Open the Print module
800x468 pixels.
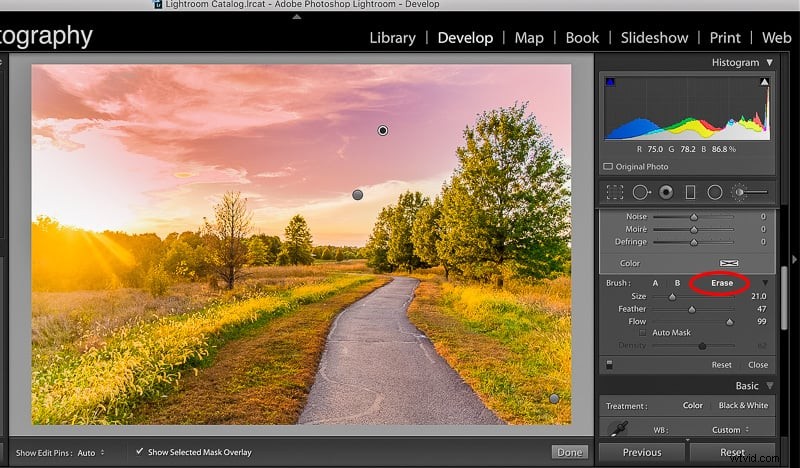(x=725, y=38)
